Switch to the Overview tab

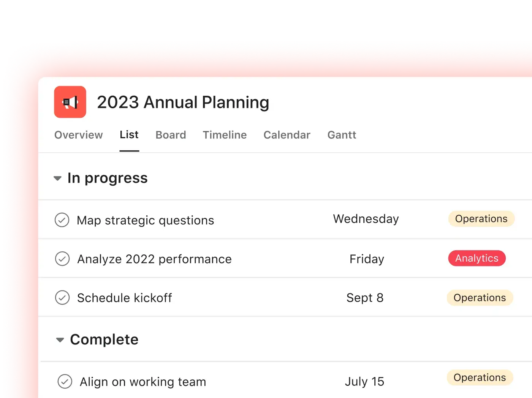(79, 135)
